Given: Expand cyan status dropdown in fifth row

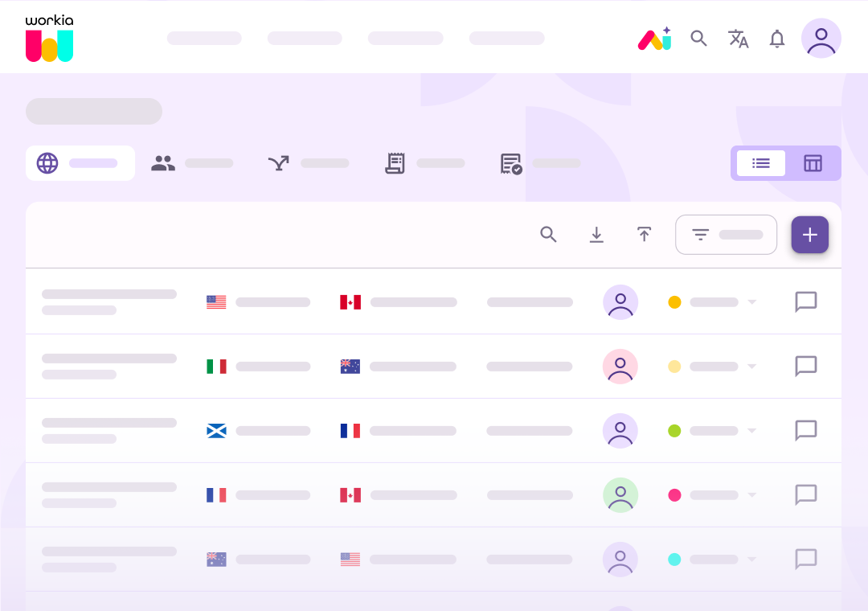Looking at the screenshot, I should point(751,559).
